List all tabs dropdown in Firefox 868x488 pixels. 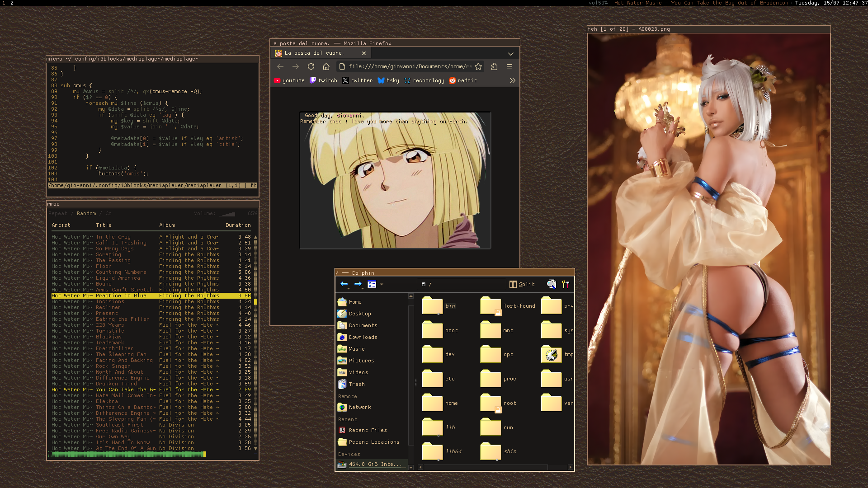pyautogui.click(x=511, y=54)
